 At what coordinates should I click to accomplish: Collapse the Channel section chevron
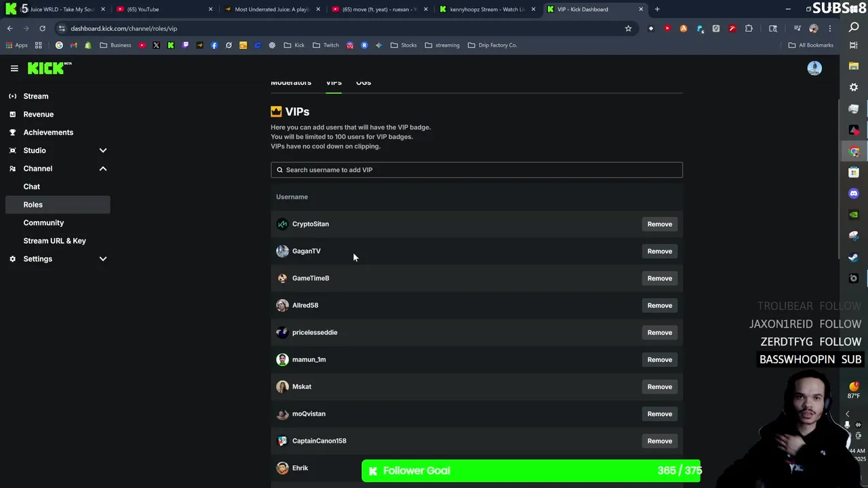tap(103, 168)
